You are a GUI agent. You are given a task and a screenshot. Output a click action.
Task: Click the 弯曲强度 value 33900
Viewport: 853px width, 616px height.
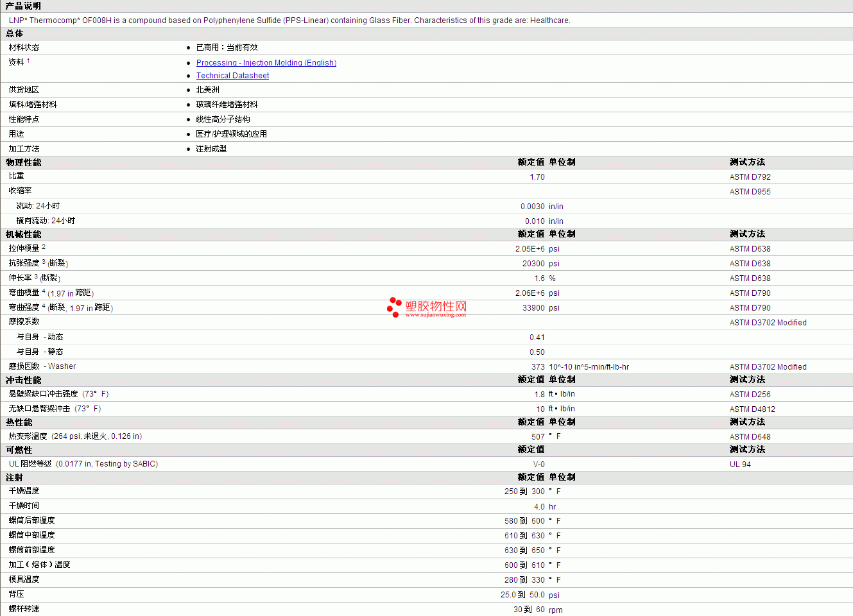tap(533, 308)
